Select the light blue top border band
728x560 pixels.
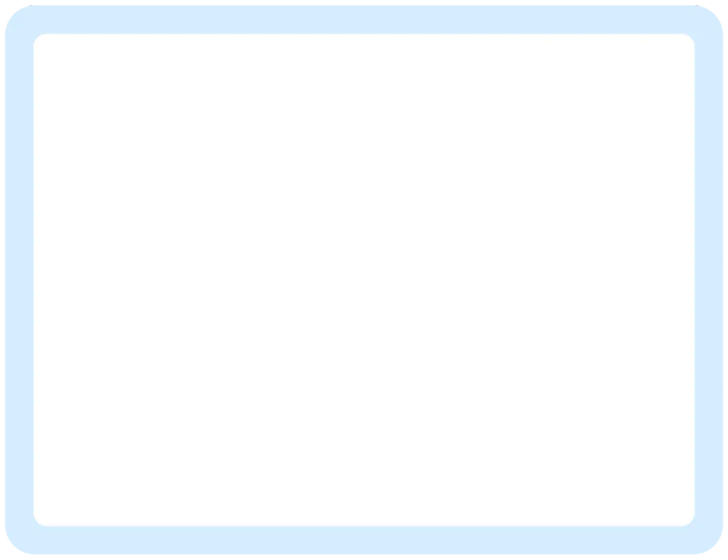(x=364, y=19)
